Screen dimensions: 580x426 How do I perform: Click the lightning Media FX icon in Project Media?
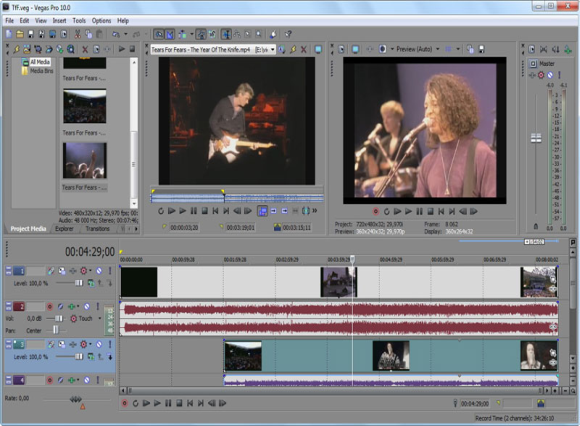(x=16, y=49)
